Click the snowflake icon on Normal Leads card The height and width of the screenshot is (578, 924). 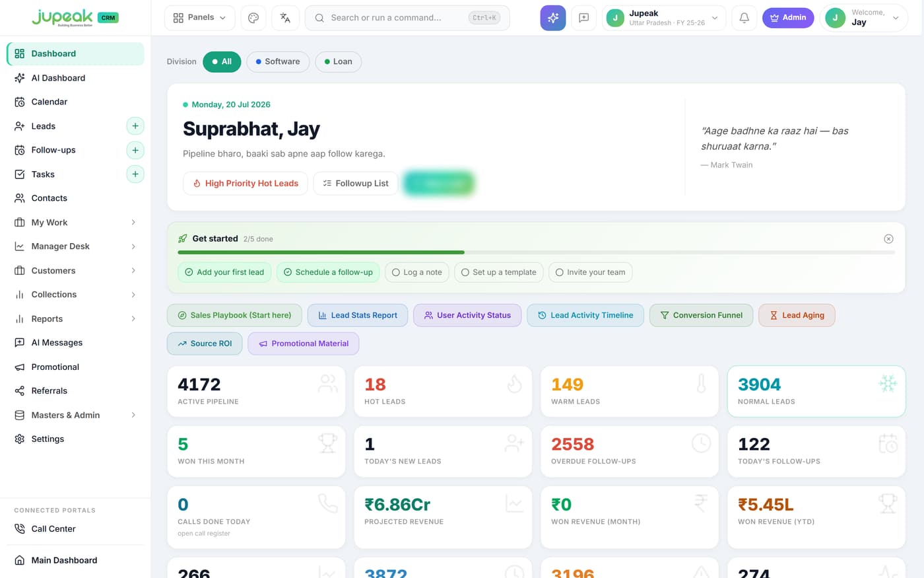[x=888, y=383]
